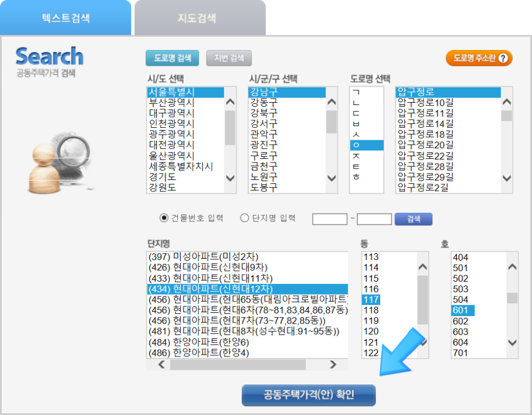Select 세종특별자치시 in 시/도 list
Screen dimensions: 532x415
click(185, 166)
